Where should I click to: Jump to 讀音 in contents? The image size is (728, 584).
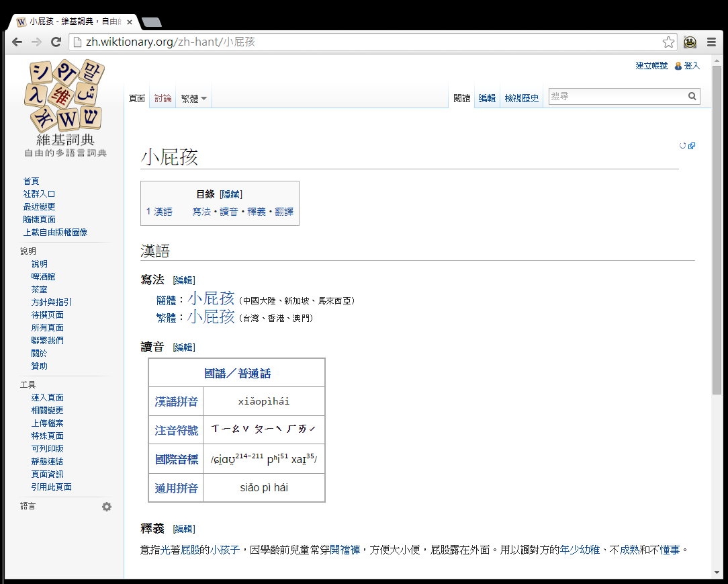[x=229, y=212]
